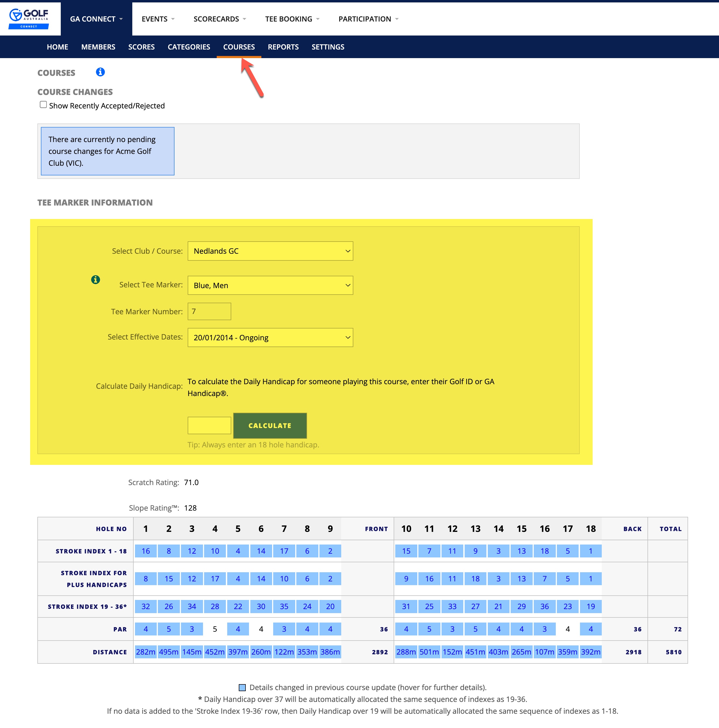The image size is (719, 728).
Task: Click hole 13 stroke index 27 cell
Action: tap(475, 607)
